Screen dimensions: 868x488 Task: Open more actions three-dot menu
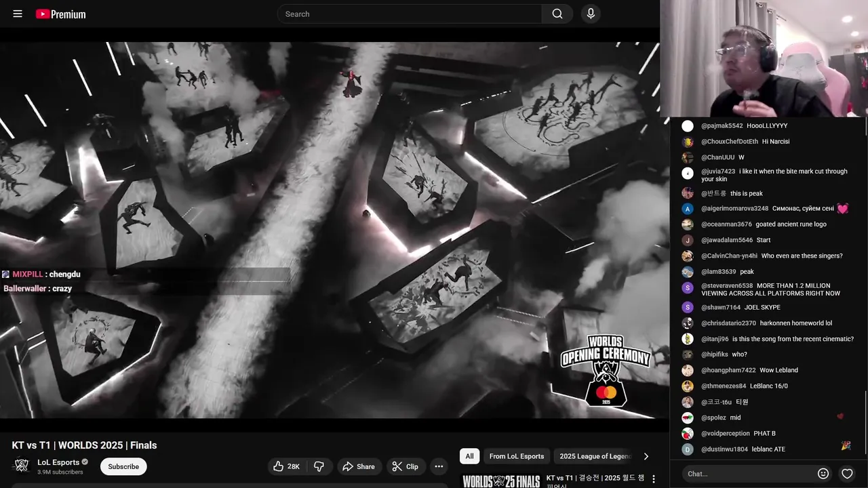(439, 466)
